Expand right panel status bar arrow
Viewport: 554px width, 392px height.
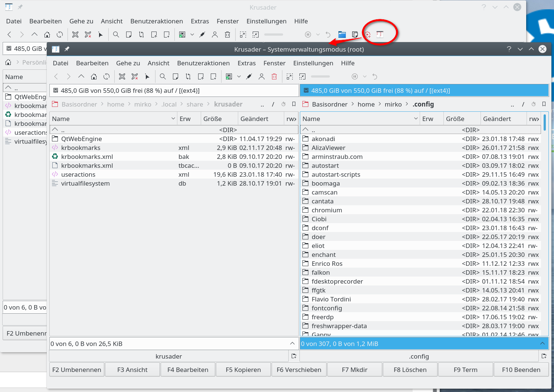coord(542,344)
